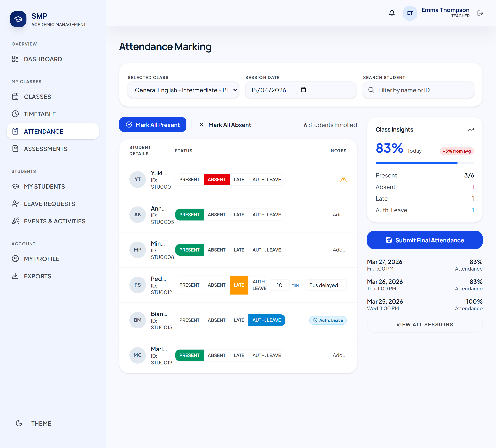The image size is (496, 448).
Task: Click the MP student avatar
Action: click(x=138, y=250)
